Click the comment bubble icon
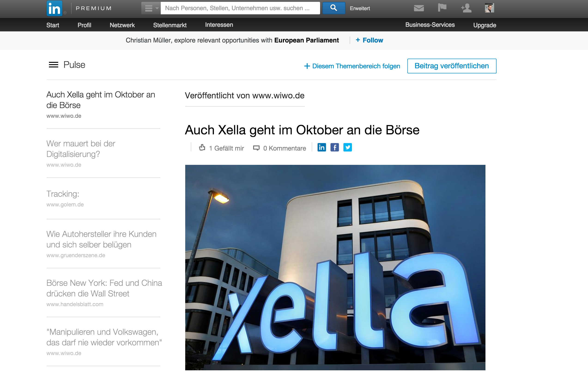Screen dimensions: 588x374 [256, 148]
